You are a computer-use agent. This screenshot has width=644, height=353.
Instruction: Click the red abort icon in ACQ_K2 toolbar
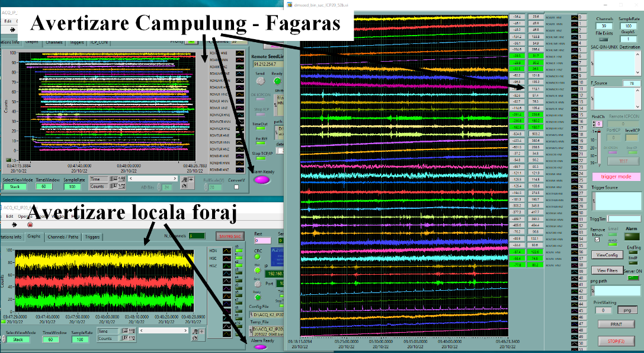[x=30, y=225]
